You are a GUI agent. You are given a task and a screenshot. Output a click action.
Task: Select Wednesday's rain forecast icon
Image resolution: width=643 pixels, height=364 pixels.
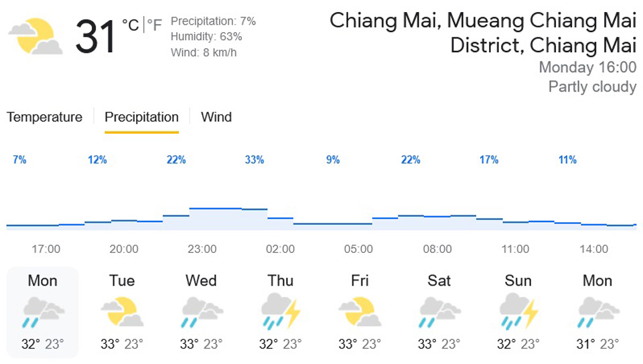201,312
